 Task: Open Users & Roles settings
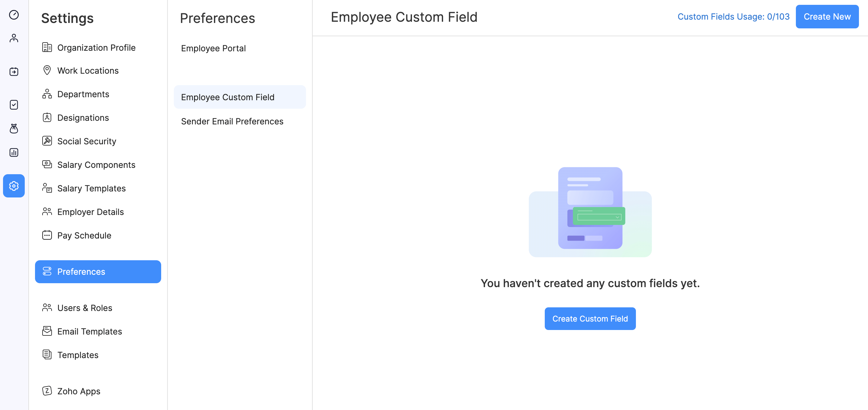[x=85, y=308]
